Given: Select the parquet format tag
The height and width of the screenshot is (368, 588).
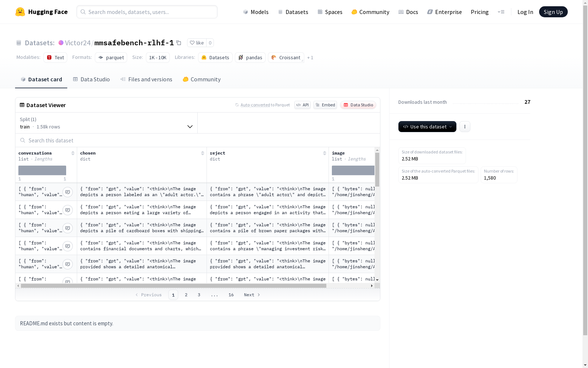Looking at the screenshot, I should coord(111,57).
